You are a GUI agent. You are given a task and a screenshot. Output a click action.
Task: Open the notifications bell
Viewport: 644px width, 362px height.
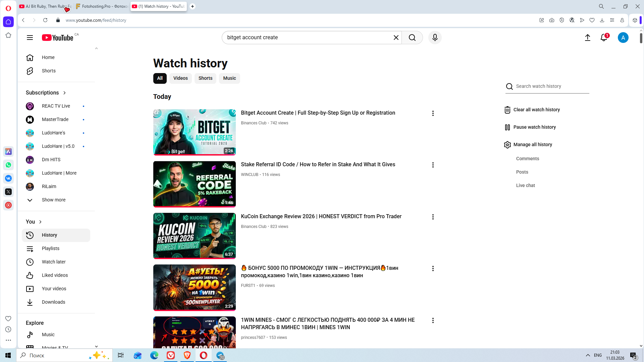(x=604, y=38)
